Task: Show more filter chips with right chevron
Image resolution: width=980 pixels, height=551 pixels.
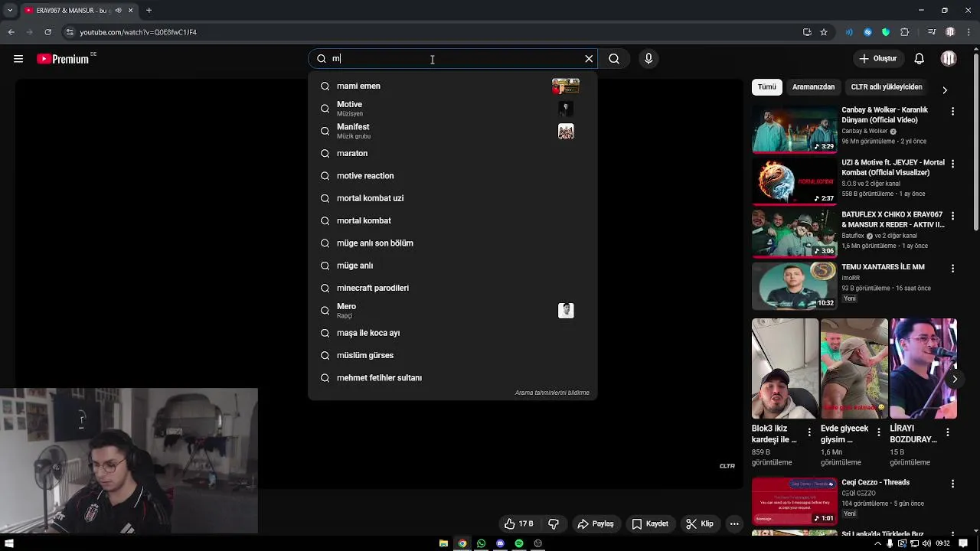Action: [x=945, y=90]
